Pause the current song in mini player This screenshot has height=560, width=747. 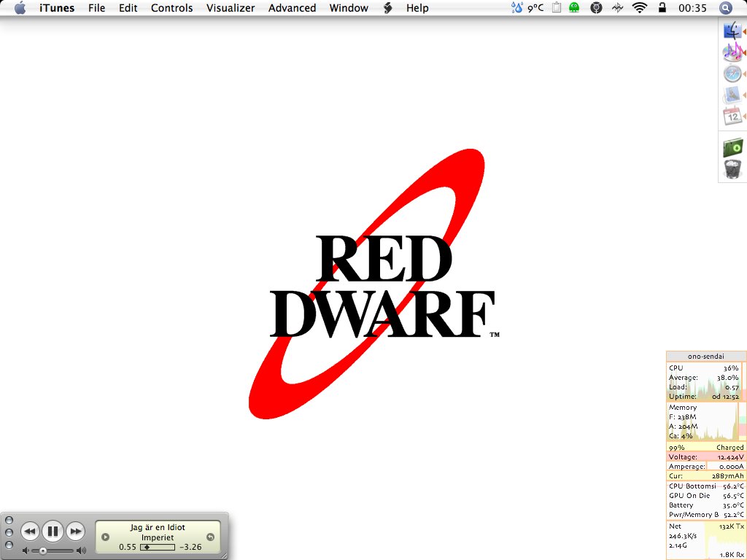(x=53, y=531)
